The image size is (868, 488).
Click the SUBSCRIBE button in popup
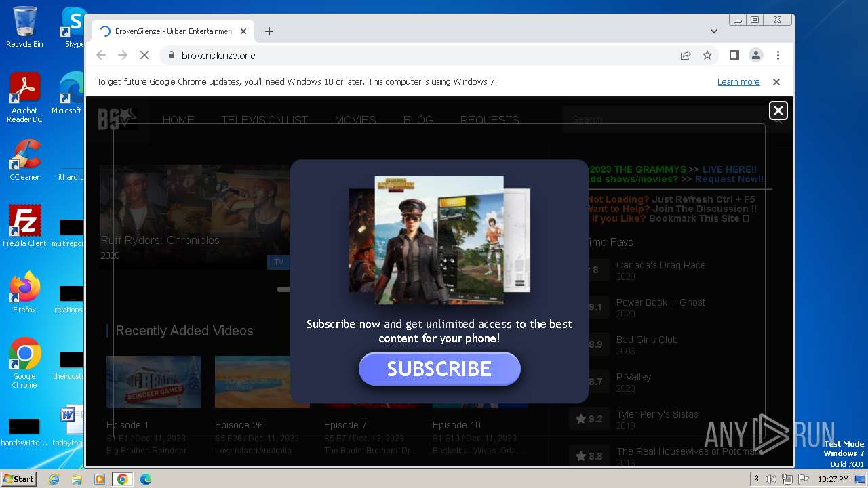pyautogui.click(x=439, y=369)
